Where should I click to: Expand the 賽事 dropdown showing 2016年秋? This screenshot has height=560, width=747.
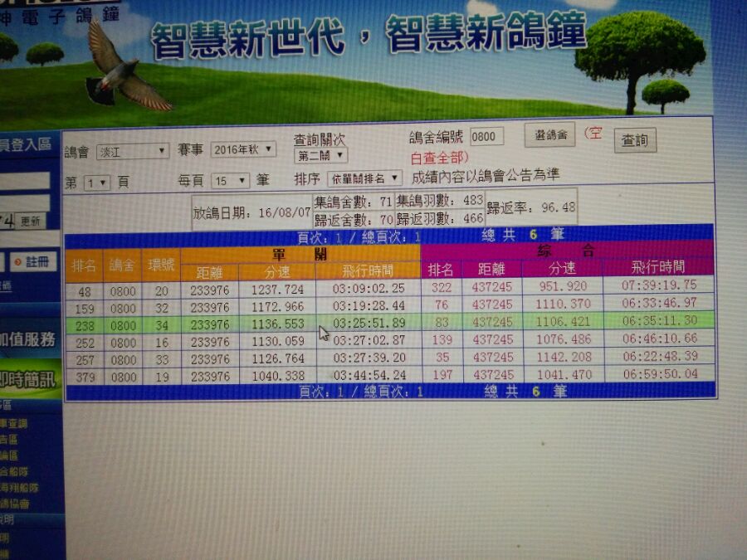(x=243, y=149)
